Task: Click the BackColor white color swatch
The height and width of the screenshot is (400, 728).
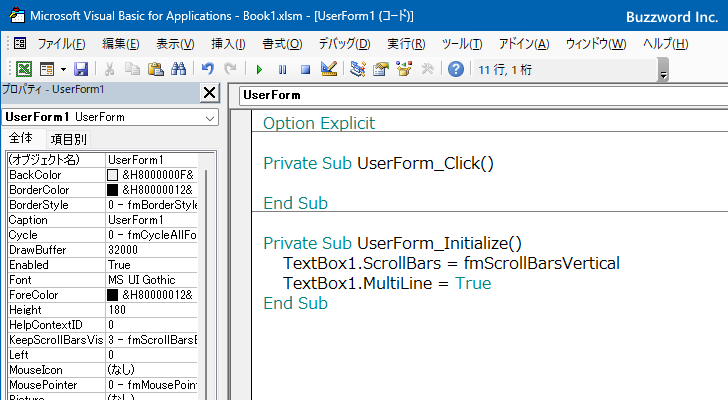Action: (112, 175)
